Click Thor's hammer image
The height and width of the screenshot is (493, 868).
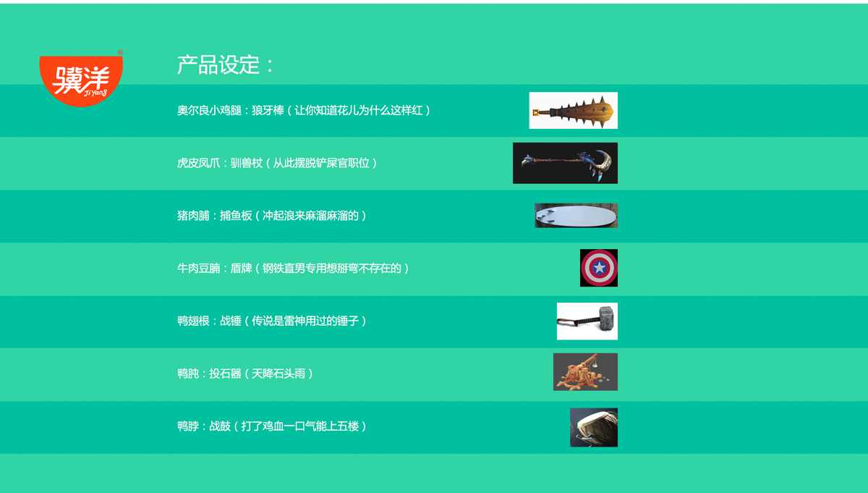pyautogui.click(x=587, y=321)
